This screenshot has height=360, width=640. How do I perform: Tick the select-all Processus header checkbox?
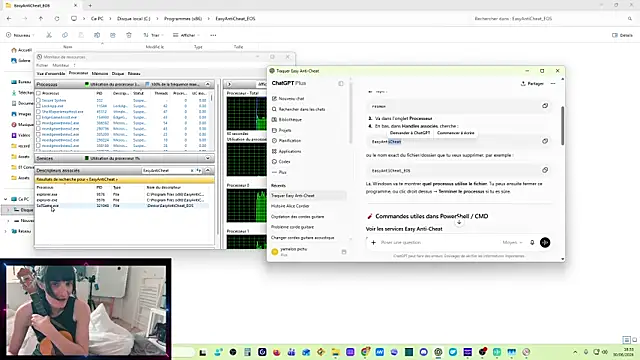[38, 93]
